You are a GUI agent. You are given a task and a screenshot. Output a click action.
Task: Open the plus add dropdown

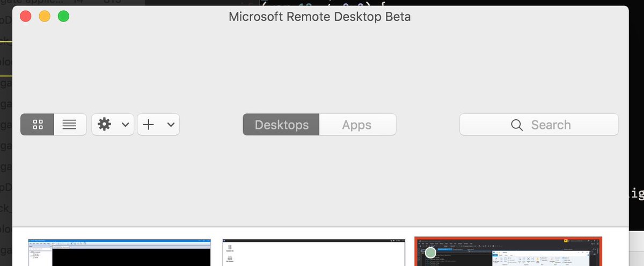tap(158, 125)
